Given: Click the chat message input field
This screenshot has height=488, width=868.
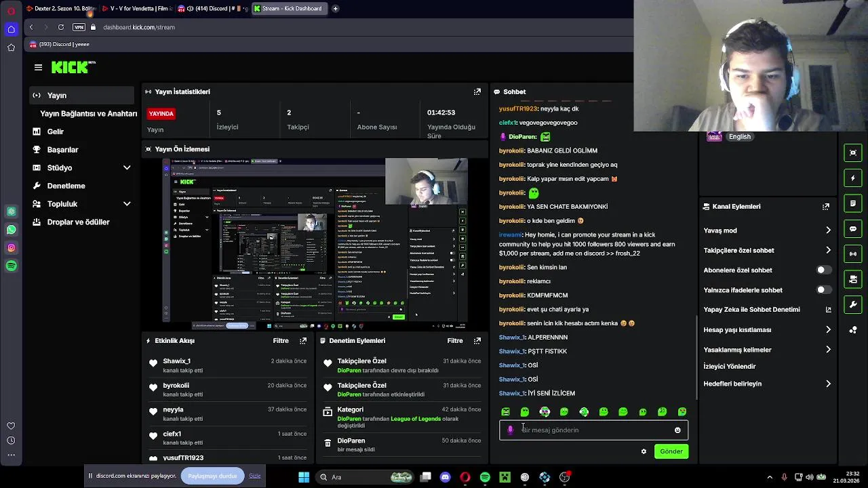Looking at the screenshot, I should click(x=593, y=430).
